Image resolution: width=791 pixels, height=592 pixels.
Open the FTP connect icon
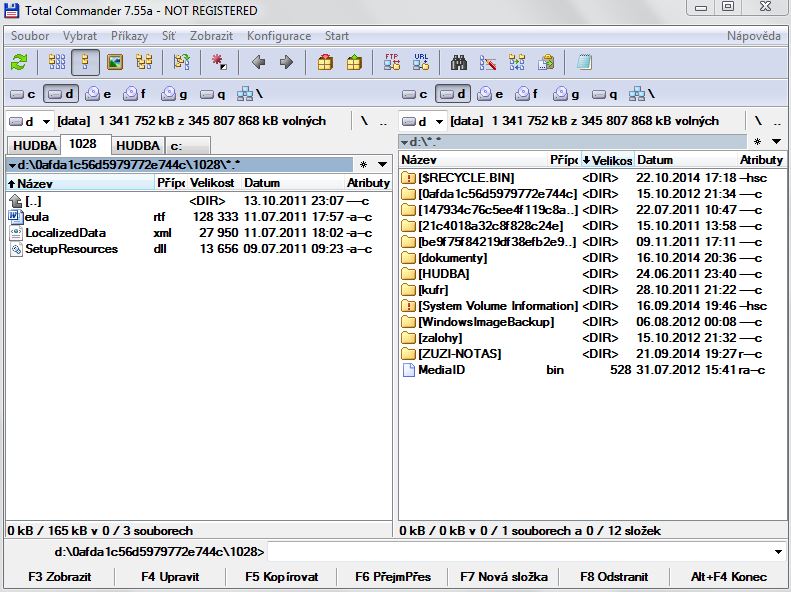coord(391,63)
